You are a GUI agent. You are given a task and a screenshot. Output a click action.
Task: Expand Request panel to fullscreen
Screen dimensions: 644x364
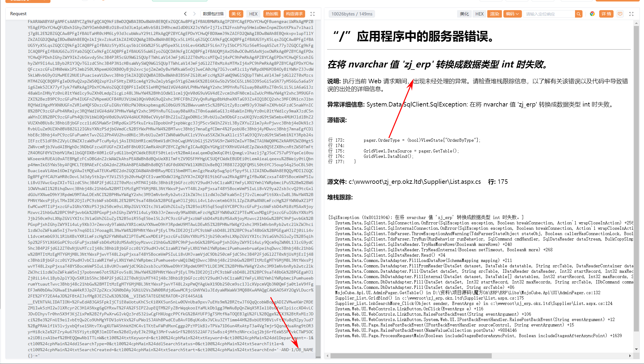pos(313,14)
